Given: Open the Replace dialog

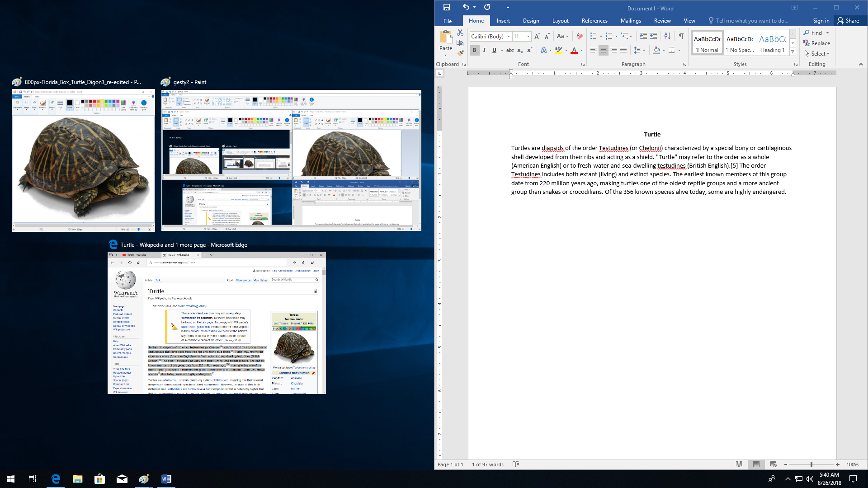Looking at the screenshot, I should [816, 43].
